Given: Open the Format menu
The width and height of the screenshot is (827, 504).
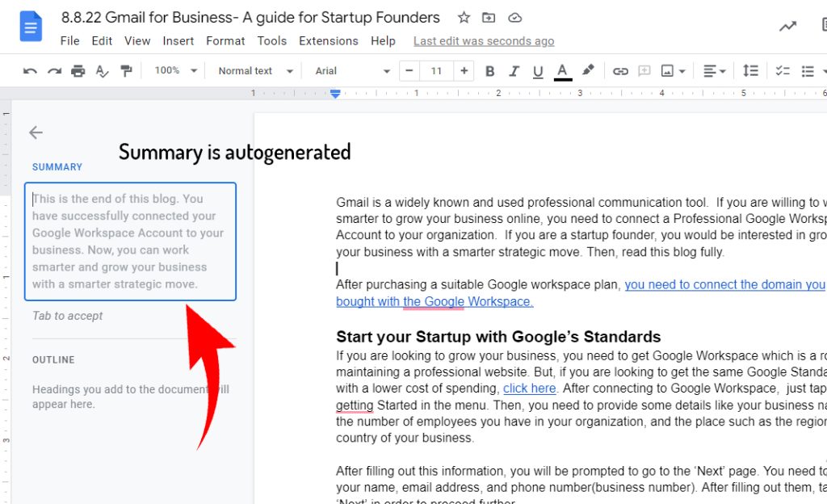Looking at the screenshot, I should pyautogui.click(x=225, y=40).
